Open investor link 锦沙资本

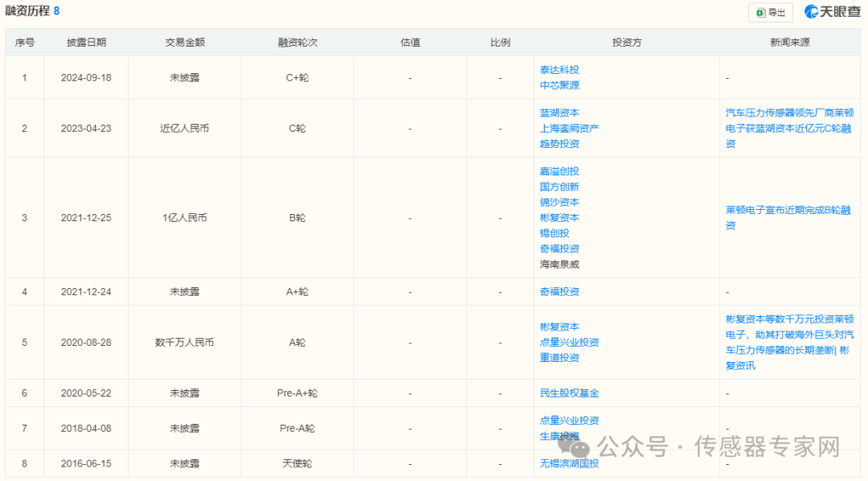pyautogui.click(x=559, y=203)
